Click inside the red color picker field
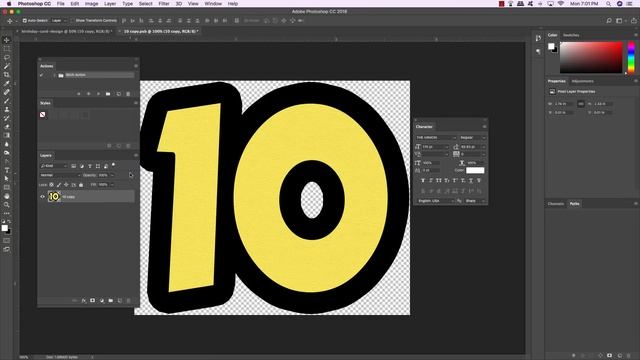This screenshot has width=640, height=360. [591, 58]
